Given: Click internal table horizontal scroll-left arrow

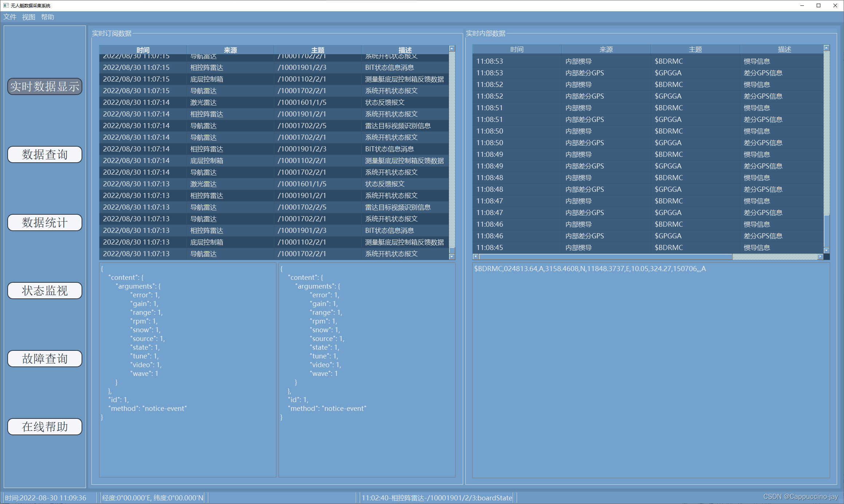Looking at the screenshot, I should 476,257.
